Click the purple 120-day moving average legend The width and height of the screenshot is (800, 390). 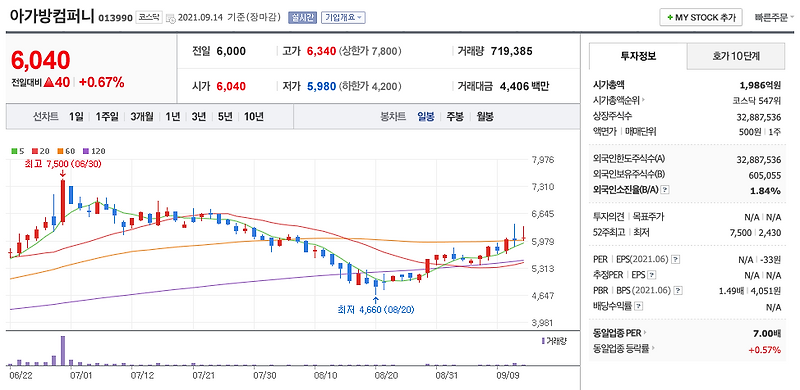(x=95, y=151)
